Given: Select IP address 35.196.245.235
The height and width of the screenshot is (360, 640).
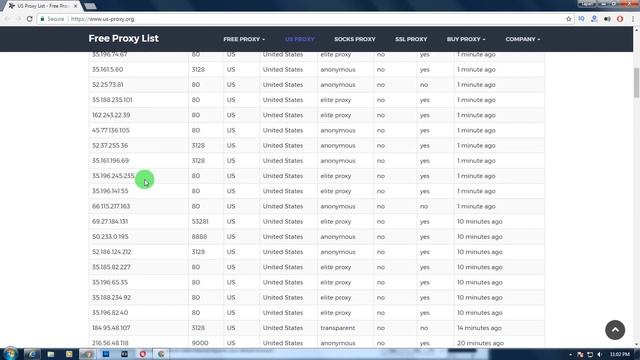Looking at the screenshot, I should pyautogui.click(x=113, y=176).
